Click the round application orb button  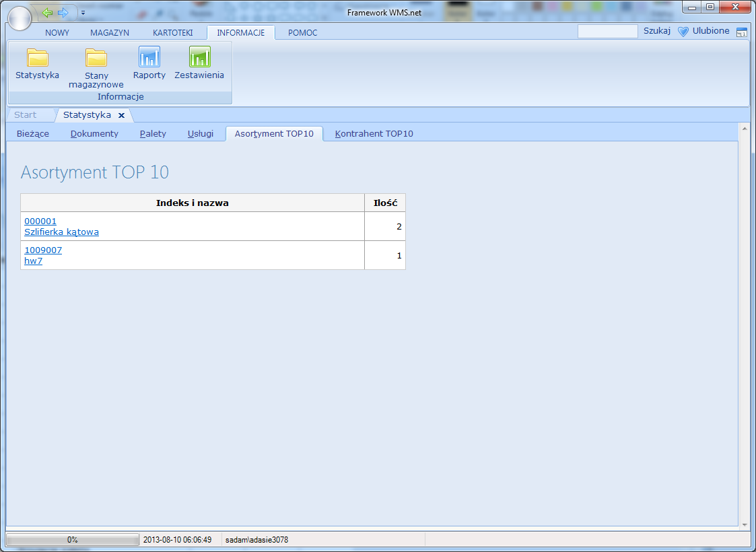(18, 18)
